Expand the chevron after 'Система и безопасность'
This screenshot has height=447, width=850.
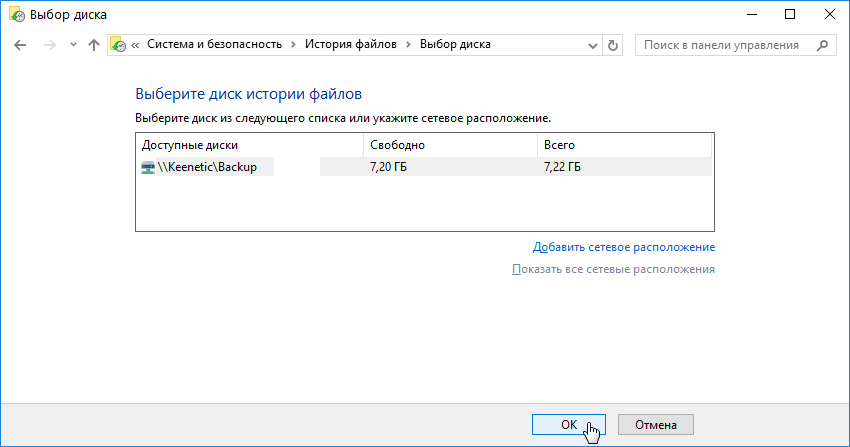(292, 45)
